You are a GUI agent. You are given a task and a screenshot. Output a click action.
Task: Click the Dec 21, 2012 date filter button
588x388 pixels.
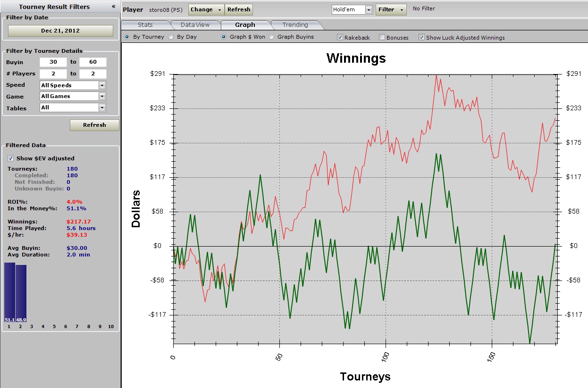point(60,31)
